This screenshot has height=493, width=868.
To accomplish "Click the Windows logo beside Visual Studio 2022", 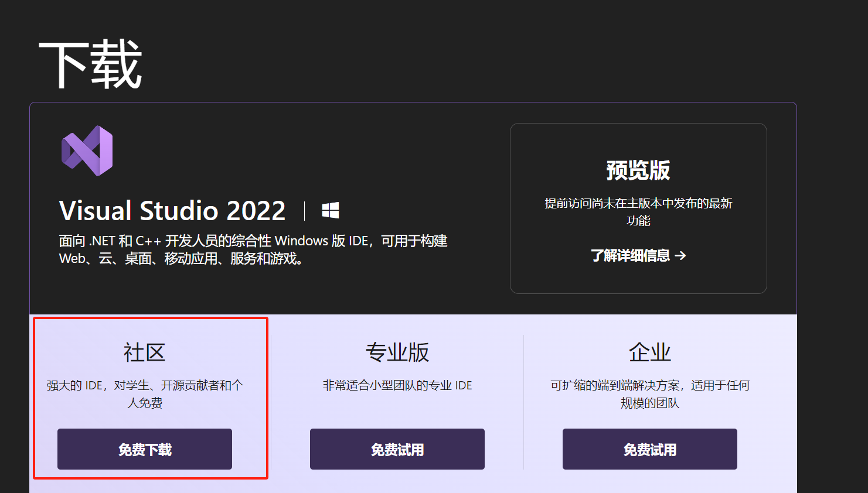I will point(331,210).
